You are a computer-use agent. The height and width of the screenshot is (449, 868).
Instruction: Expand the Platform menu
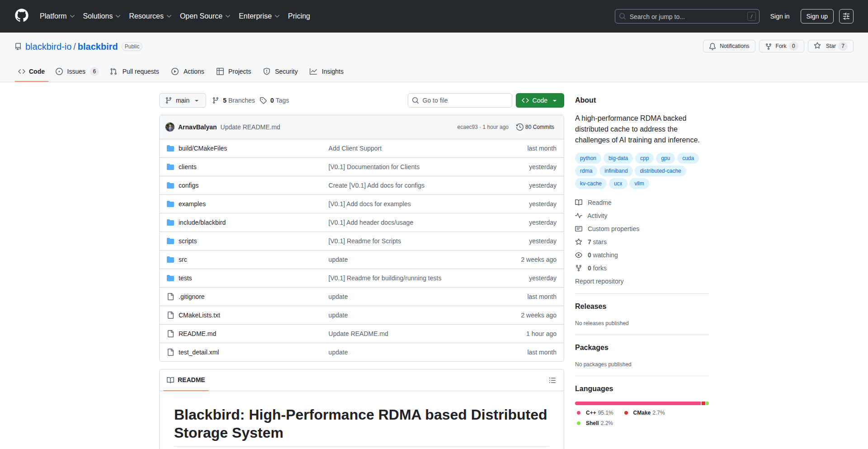click(x=57, y=16)
